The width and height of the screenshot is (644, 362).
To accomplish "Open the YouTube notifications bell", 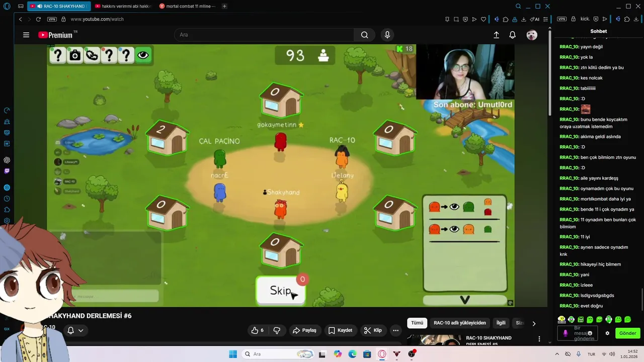I will pos(512,35).
